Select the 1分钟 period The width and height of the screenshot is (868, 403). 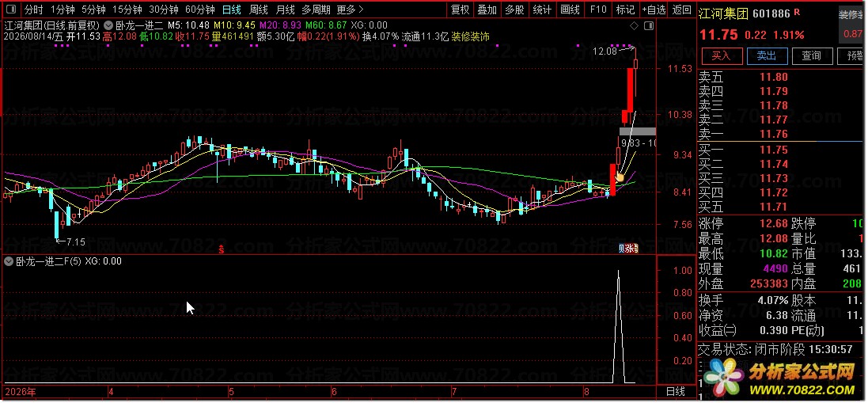tap(63, 10)
